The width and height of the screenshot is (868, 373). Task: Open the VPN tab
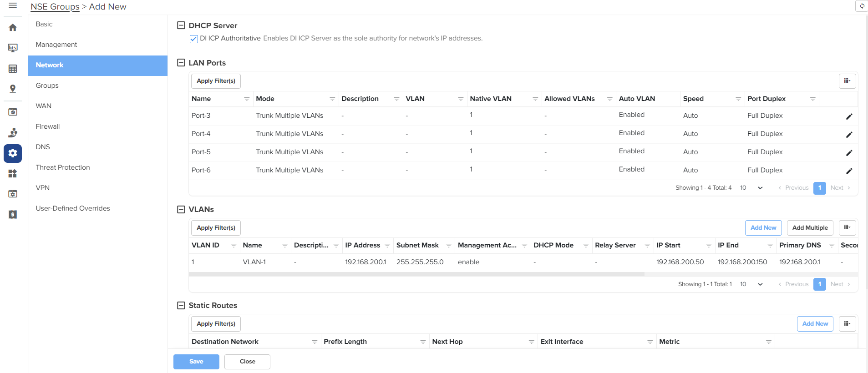[98, 188]
